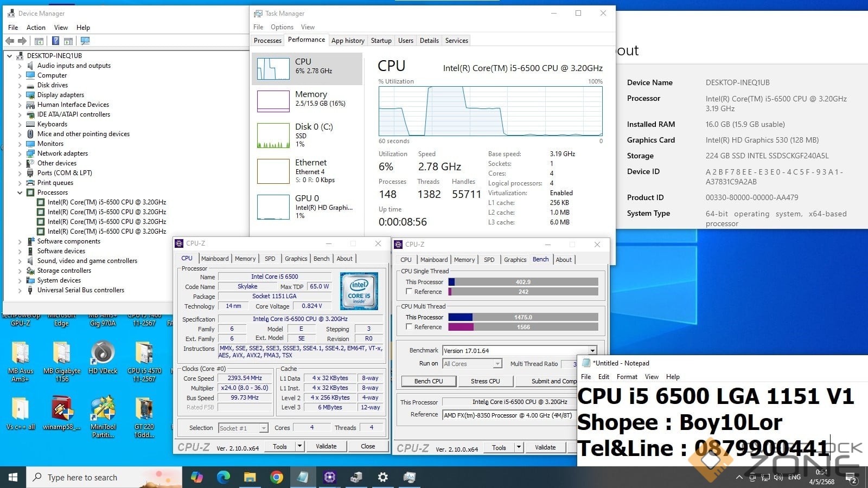Switch to the Startup tab in Task Manager
The width and height of the screenshot is (868, 488).
click(x=381, y=41)
